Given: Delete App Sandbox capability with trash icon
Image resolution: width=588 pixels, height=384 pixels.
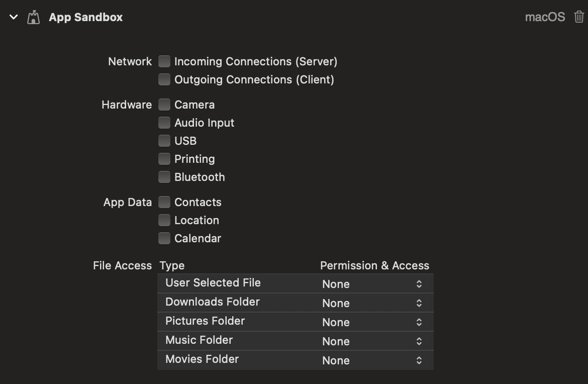Looking at the screenshot, I should [579, 17].
